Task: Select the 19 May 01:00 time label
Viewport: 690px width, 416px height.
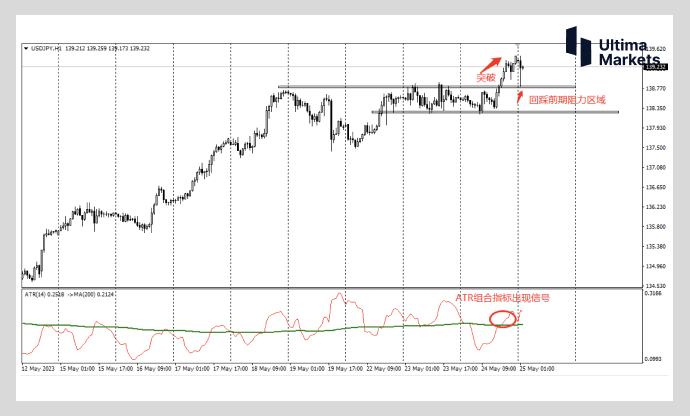Action: (x=307, y=369)
